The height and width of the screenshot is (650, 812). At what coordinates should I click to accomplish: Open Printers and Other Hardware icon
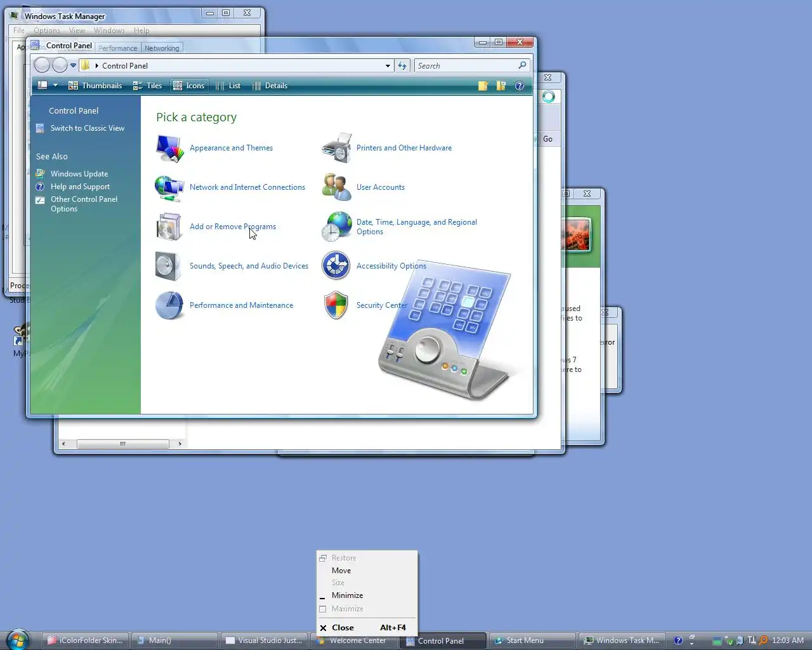337,148
